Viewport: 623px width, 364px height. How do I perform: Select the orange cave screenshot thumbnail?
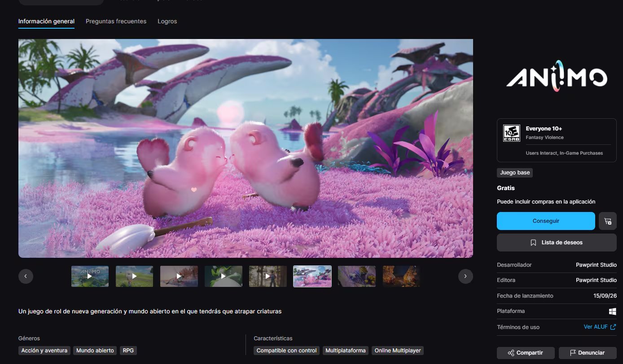[401, 276]
